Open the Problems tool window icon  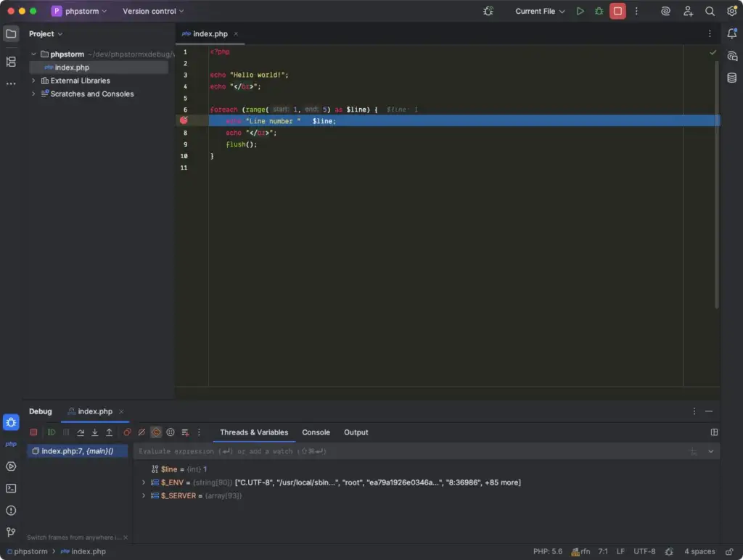coord(11,510)
